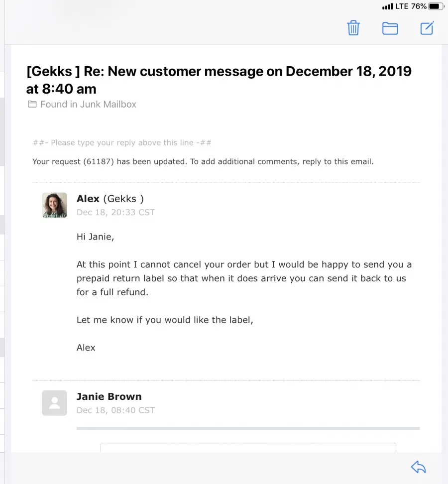Image resolution: width=448 pixels, height=484 pixels.
Task: Tap the Dec 18, 20:33 CST timestamp
Action: [115, 213]
